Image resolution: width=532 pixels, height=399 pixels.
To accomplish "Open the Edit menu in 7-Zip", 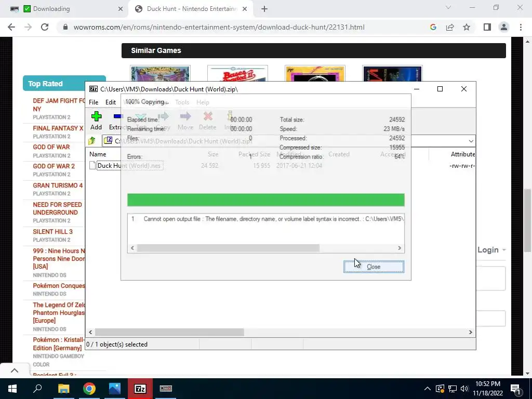I will point(111,102).
